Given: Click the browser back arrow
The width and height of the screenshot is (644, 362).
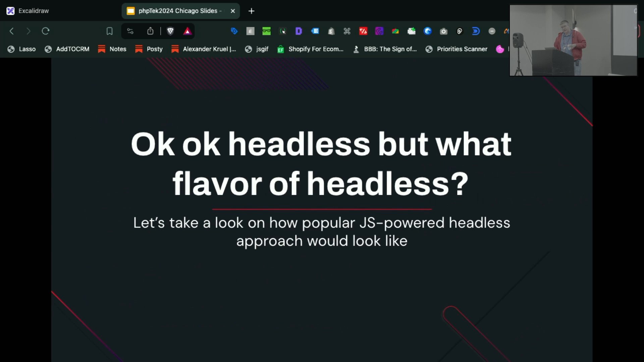Looking at the screenshot, I should pos(11,31).
